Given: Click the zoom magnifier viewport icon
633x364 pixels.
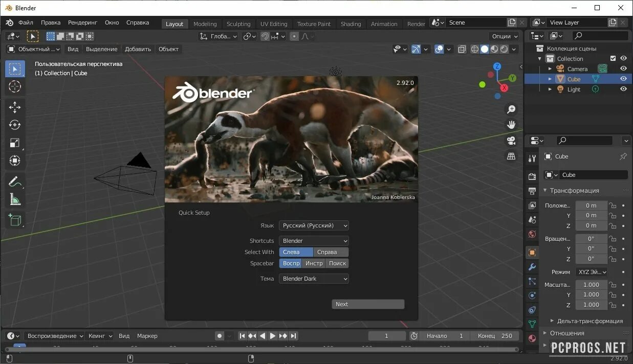Looking at the screenshot, I should tap(511, 109).
